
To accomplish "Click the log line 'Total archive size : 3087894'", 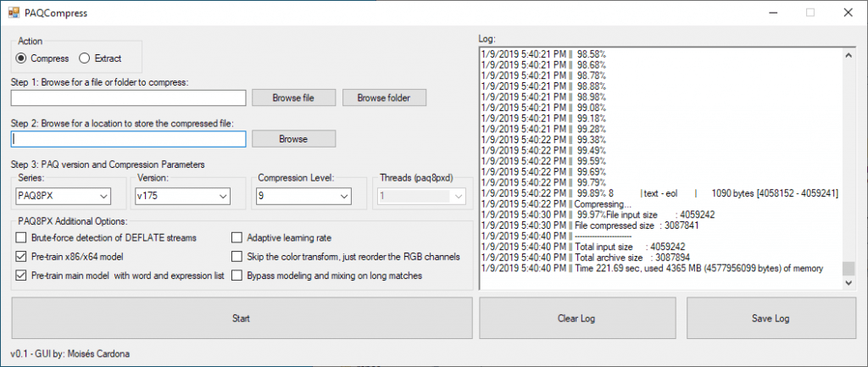I will pos(586,258).
